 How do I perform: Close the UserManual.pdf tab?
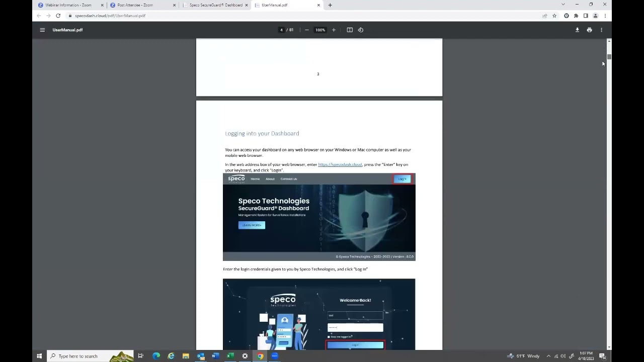[318, 5]
